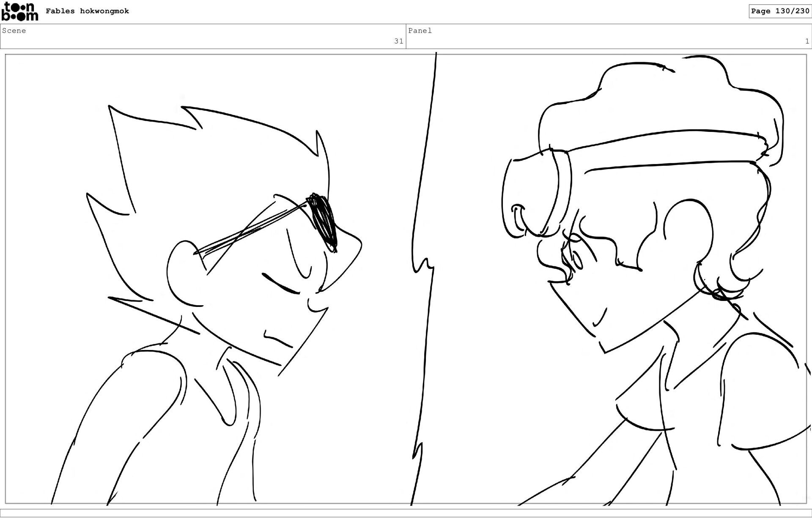The image size is (812, 525).
Task: Click the panel number 1
Action: pos(807,41)
